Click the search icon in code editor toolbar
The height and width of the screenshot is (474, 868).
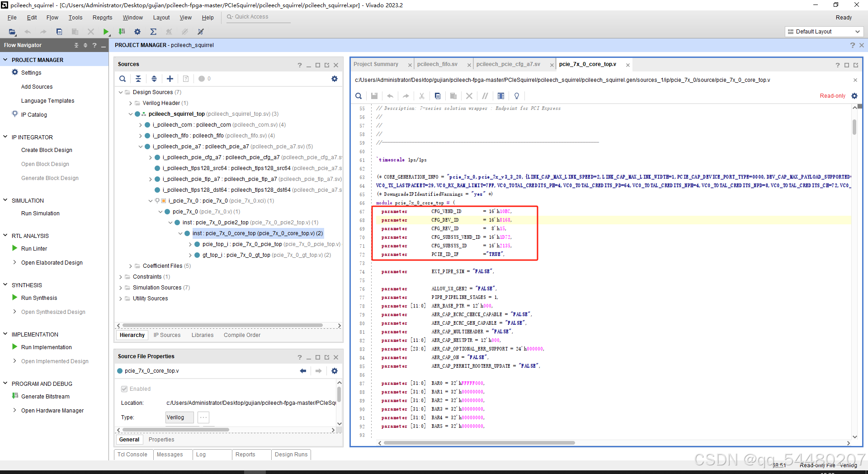359,96
